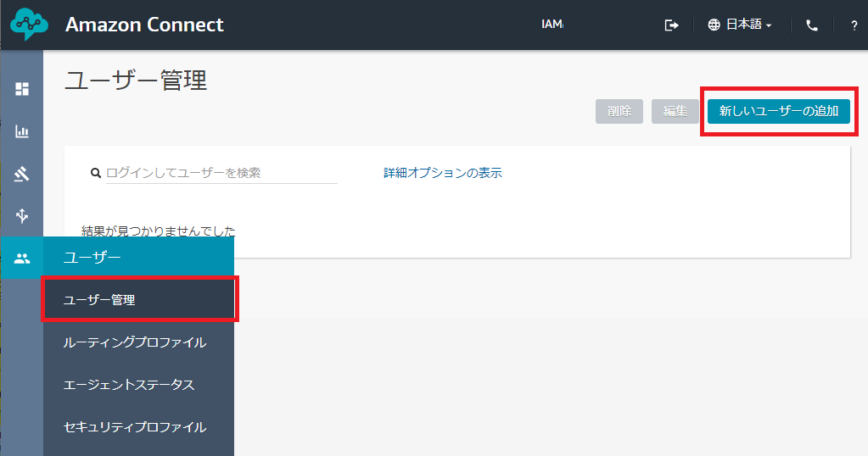Open the softphone phone icon in header
Viewport: 868px width, 456px height.
(x=812, y=25)
